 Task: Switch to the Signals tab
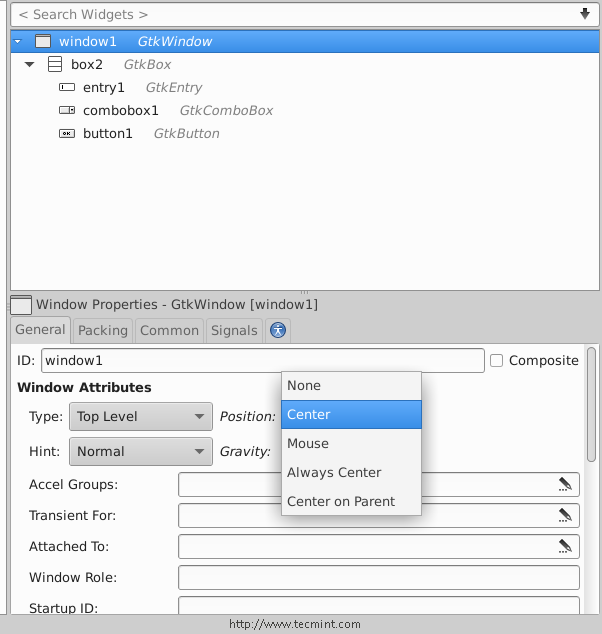[234, 330]
